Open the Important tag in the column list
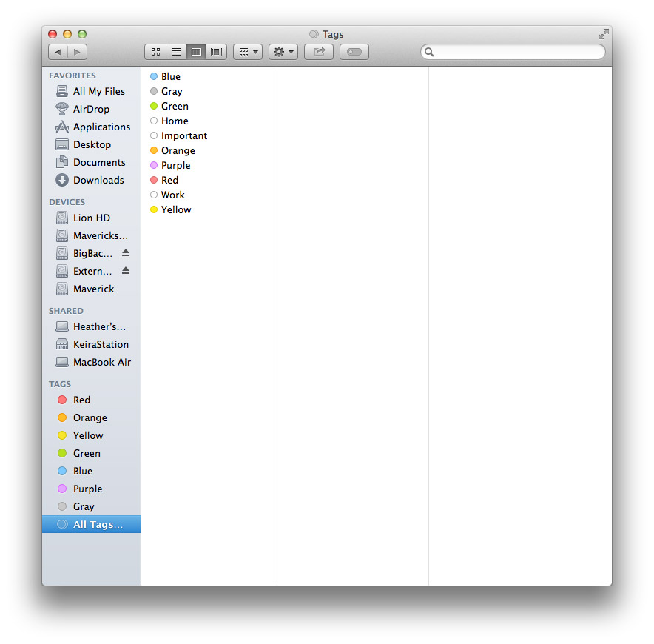Viewport: 654px width, 644px height. 209,135
